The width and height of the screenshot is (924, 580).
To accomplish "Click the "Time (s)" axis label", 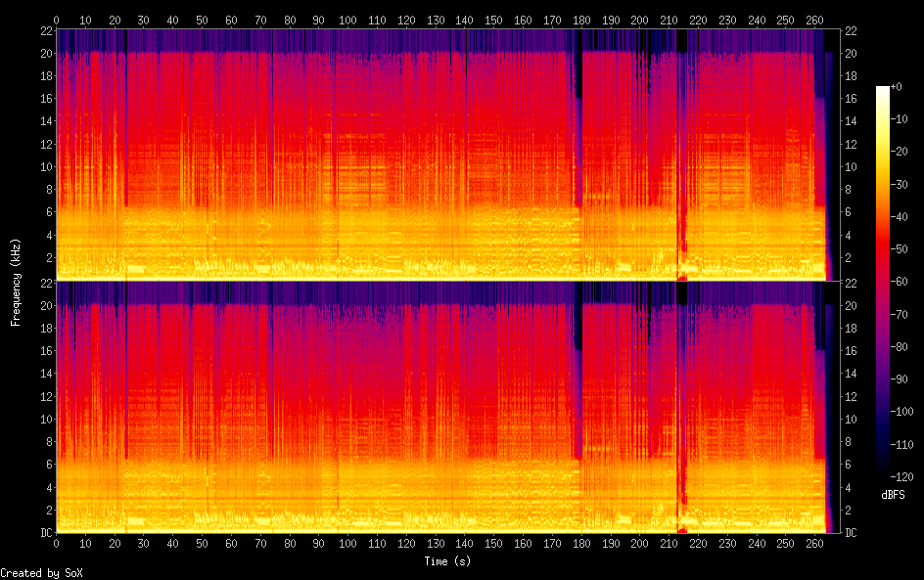I will coord(447,561).
